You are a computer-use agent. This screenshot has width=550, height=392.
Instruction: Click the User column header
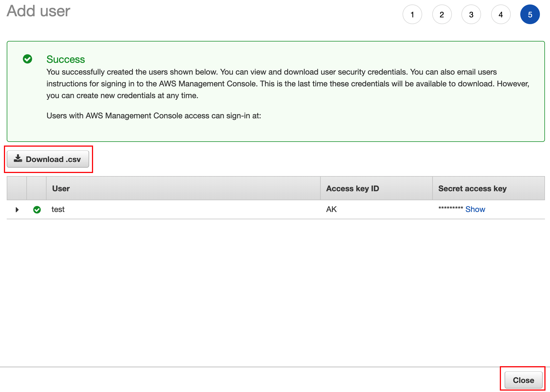[x=61, y=188]
